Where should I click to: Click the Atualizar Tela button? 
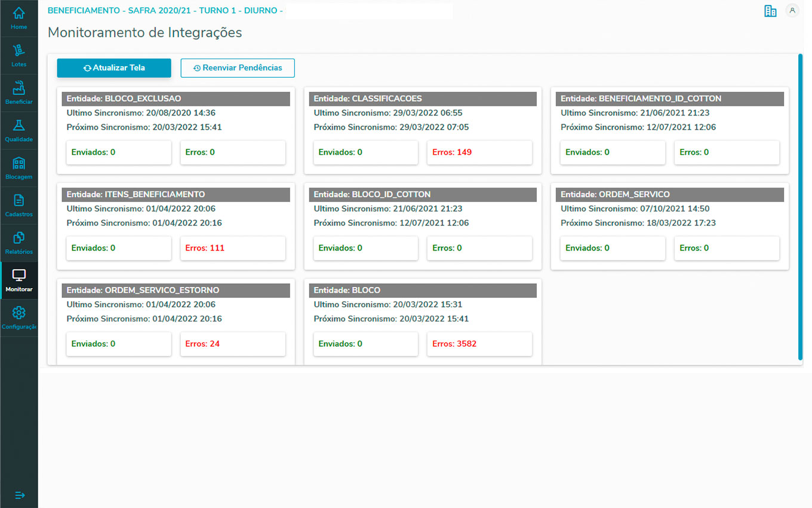[x=114, y=68]
